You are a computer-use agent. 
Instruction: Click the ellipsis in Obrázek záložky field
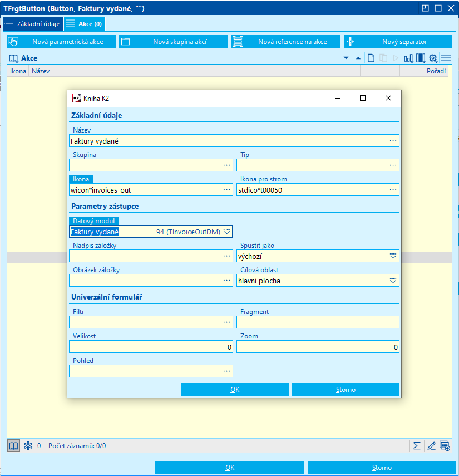coord(226,281)
